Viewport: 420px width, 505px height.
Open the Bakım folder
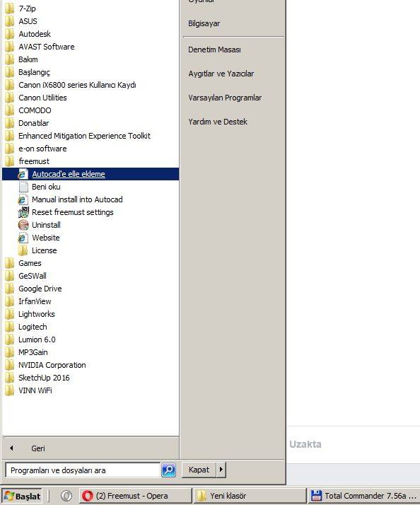28,59
